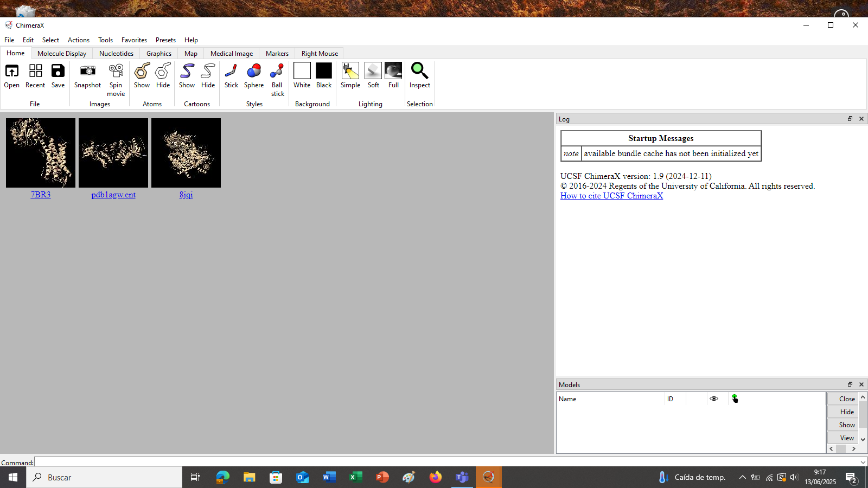The height and width of the screenshot is (488, 868).
Task: Choose Simple lighting
Action: pos(350,76)
